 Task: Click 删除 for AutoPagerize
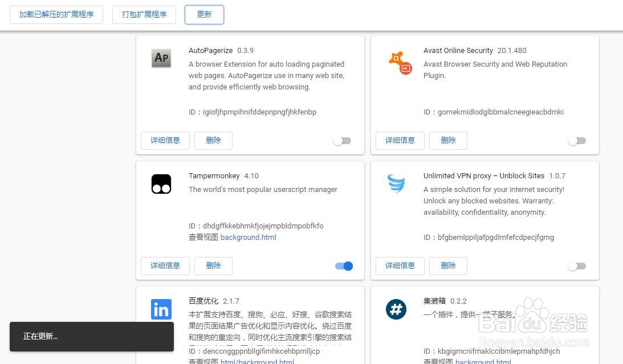pyautogui.click(x=213, y=141)
